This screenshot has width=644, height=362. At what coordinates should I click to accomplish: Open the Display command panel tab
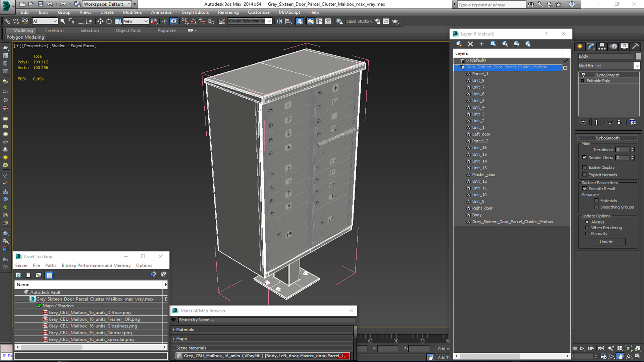[624, 46]
